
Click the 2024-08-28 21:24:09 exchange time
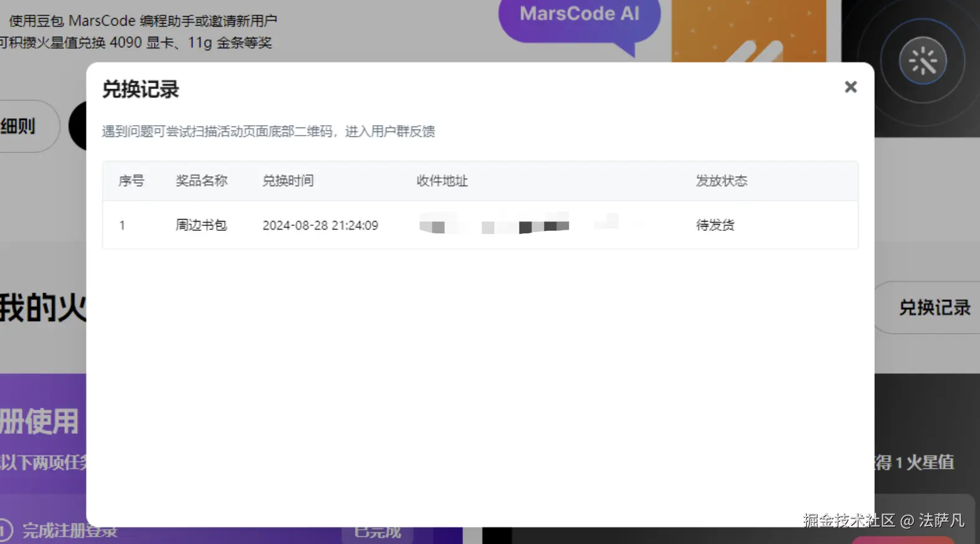click(x=320, y=225)
